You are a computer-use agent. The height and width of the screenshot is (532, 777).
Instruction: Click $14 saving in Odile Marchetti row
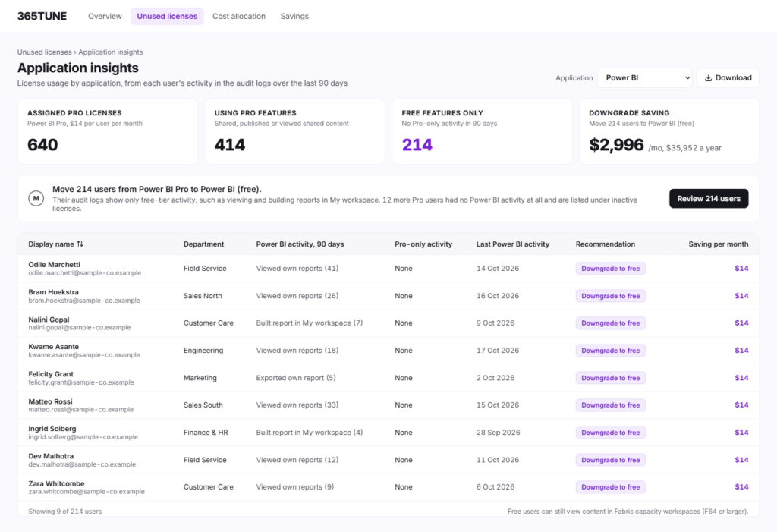(741, 268)
